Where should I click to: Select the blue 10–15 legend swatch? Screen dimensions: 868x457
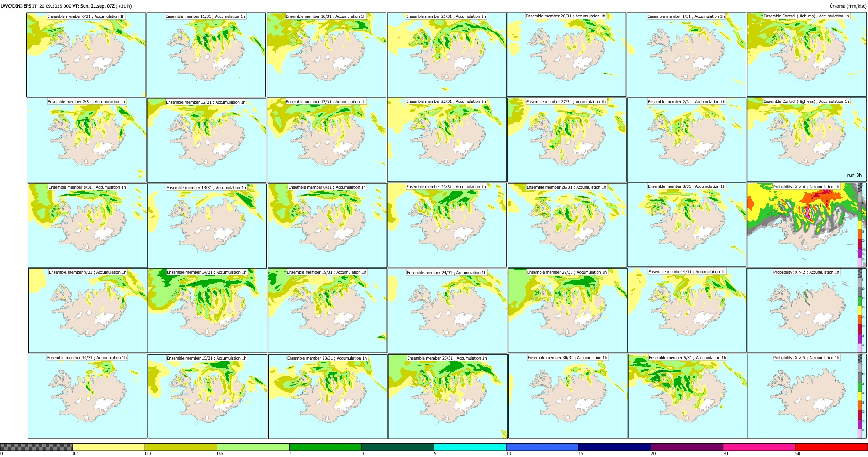(542, 447)
